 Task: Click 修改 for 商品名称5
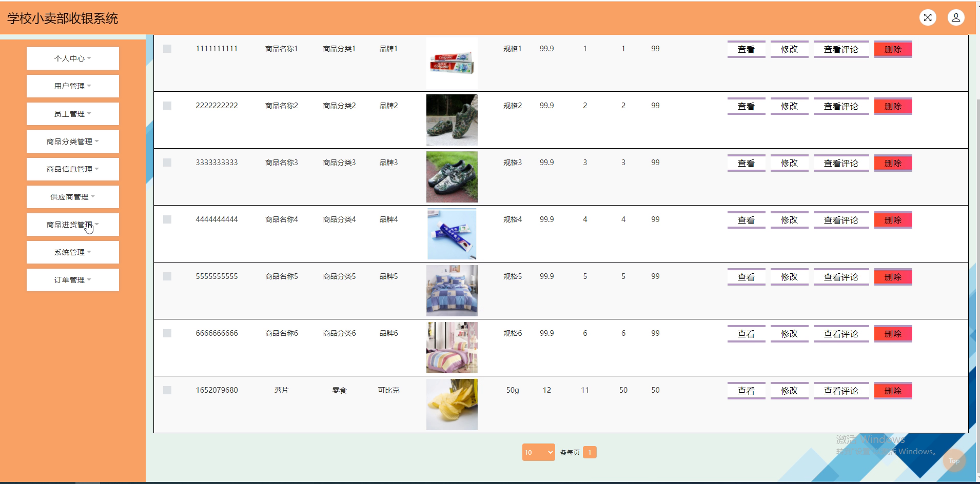[x=789, y=277]
